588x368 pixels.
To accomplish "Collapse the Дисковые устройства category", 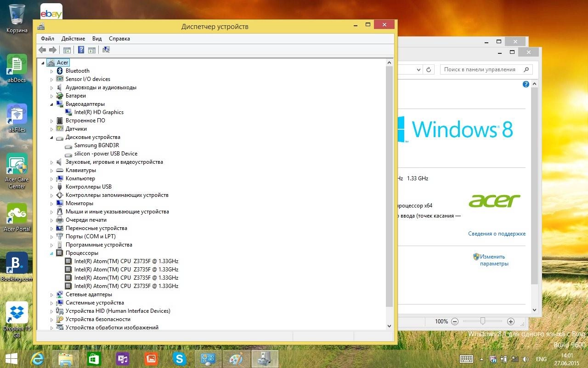I will [x=52, y=138].
